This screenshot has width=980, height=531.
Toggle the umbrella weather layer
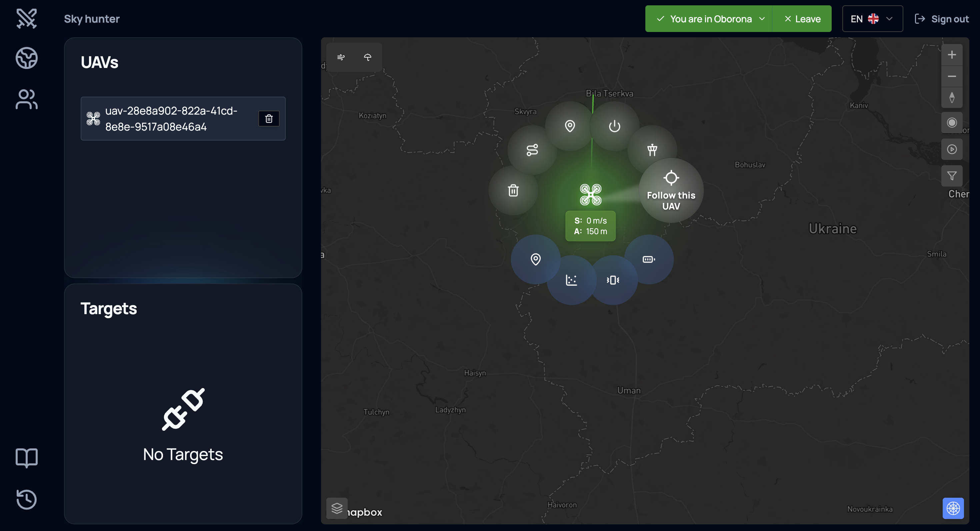pos(367,57)
